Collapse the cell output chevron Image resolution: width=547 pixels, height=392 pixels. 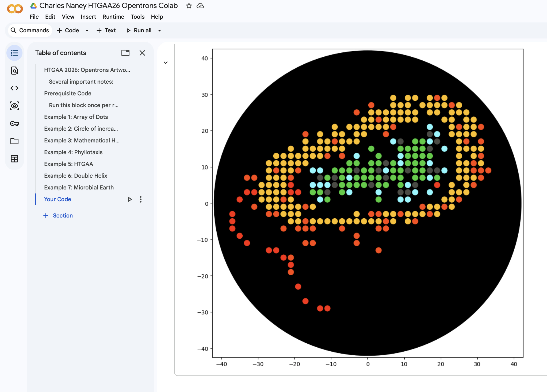[166, 63]
